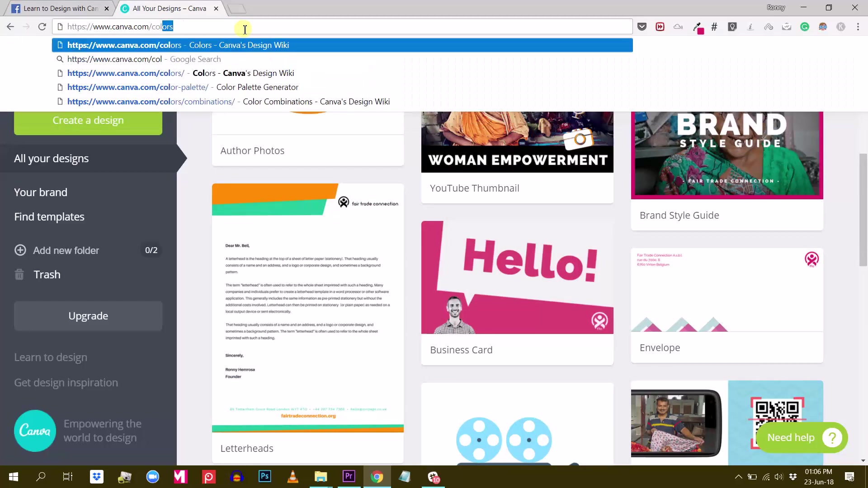868x488 pixels.
Task: Open the Brand Style Guide thumbnail
Action: pyautogui.click(x=727, y=155)
